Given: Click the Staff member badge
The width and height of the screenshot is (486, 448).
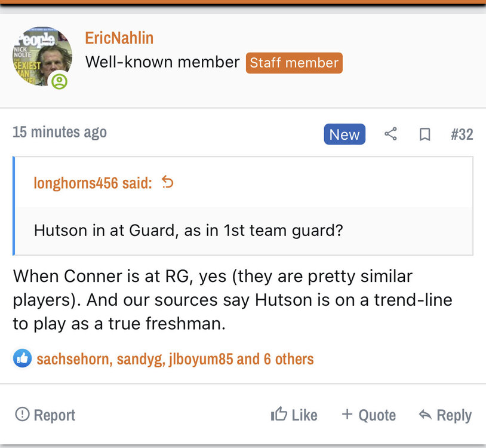Looking at the screenshot, I should click(x=294, y=63).
